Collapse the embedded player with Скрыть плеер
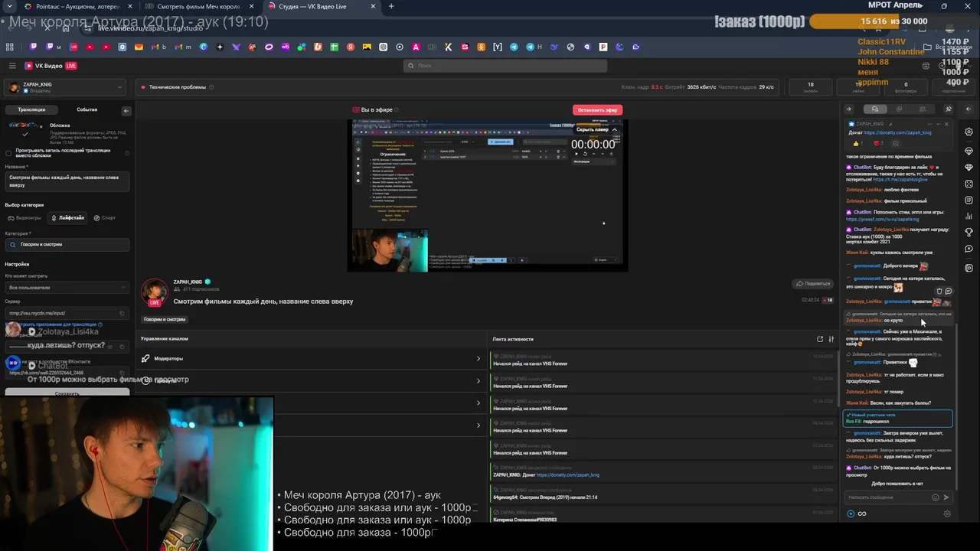Screen dimensions: 980x551 click(x=597, y=129)
